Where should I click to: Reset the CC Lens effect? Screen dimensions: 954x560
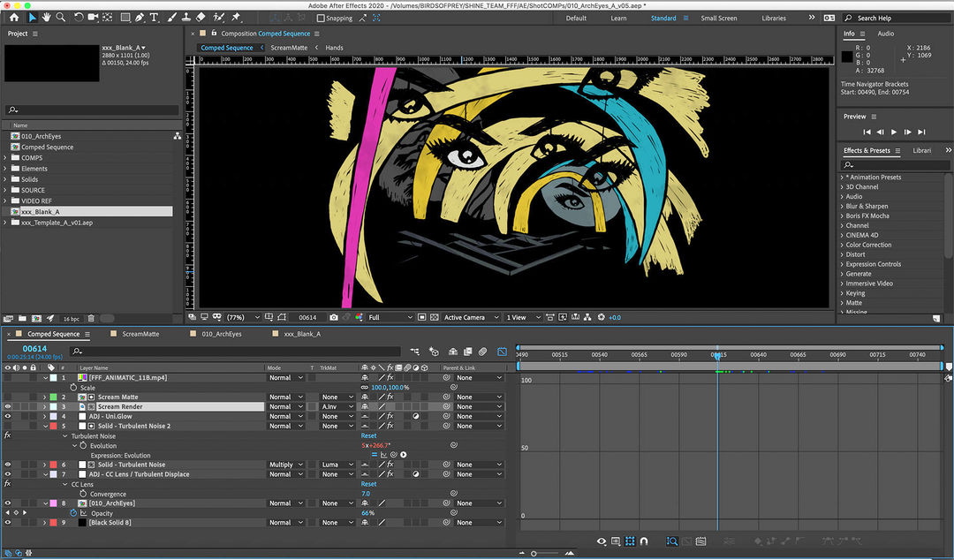pos(368,484)
